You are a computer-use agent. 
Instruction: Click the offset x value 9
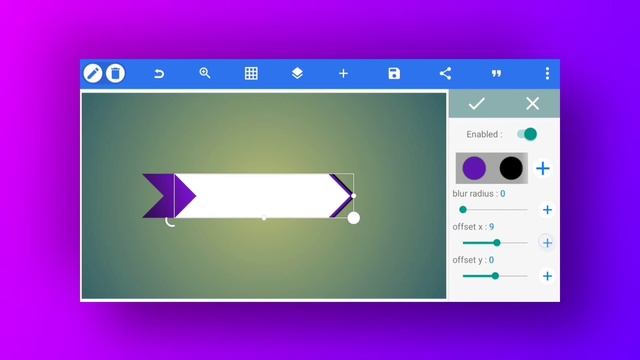click(491, 227)
